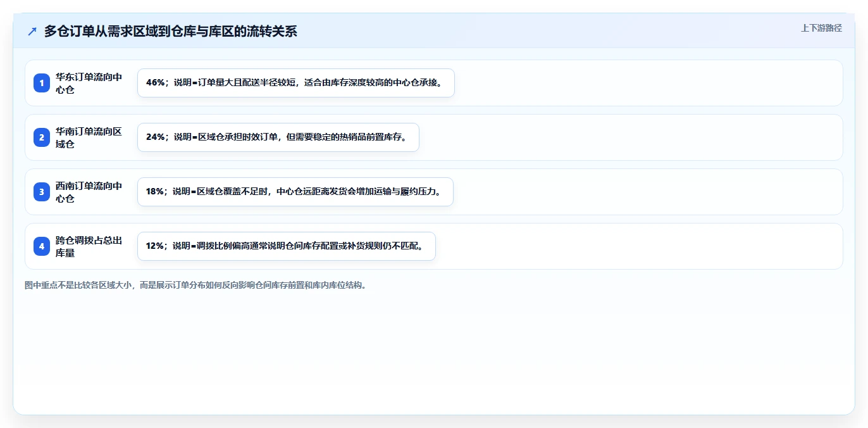Click the label 华南订单流向区域仓
This screenshot has width=868, height=428.
89,137
